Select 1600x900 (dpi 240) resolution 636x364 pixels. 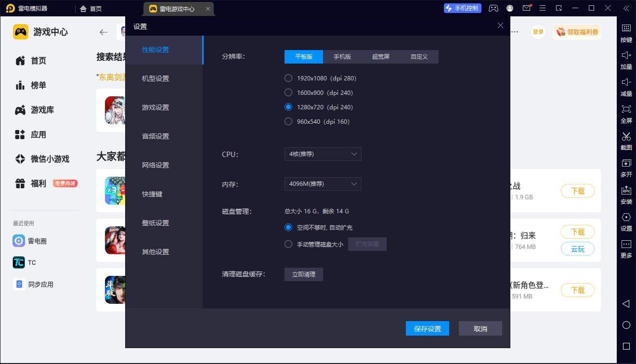[x=319, y=92]
